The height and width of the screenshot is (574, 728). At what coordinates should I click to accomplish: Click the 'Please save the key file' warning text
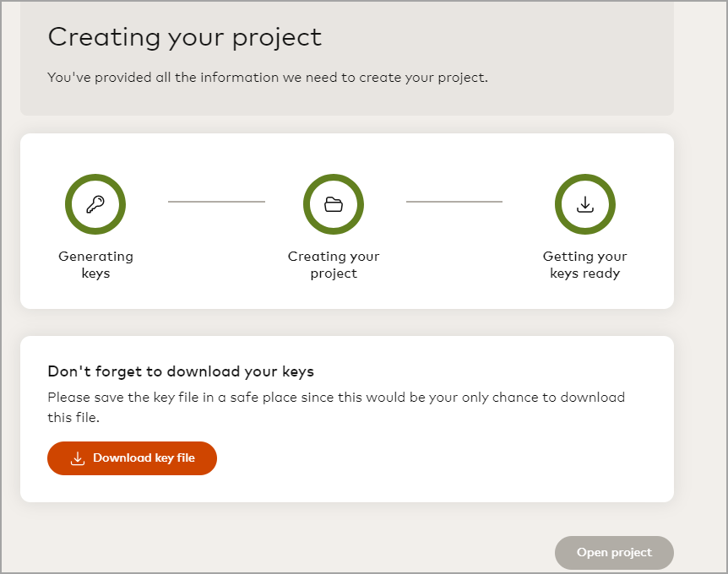[336, 397]
